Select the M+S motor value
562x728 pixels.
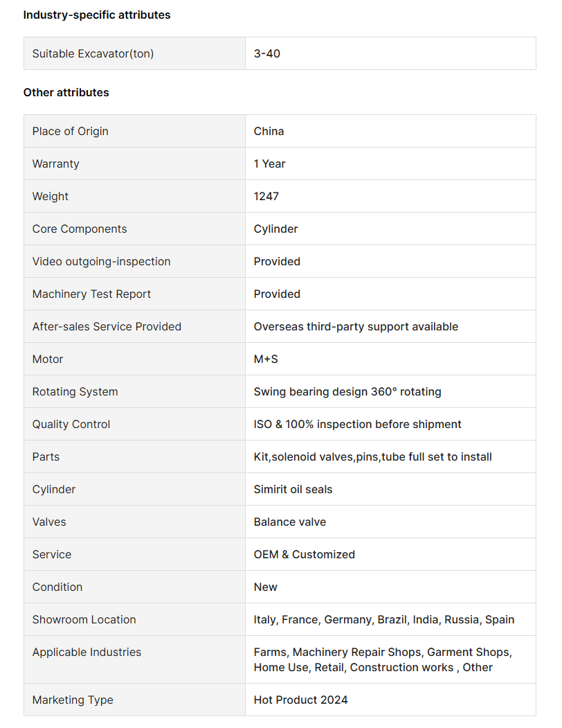point(266,359)
